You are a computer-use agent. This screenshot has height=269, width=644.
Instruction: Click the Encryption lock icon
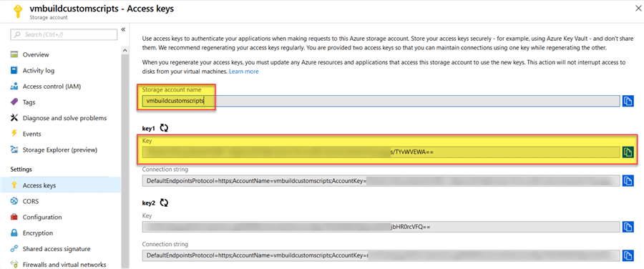click(14, 233)
